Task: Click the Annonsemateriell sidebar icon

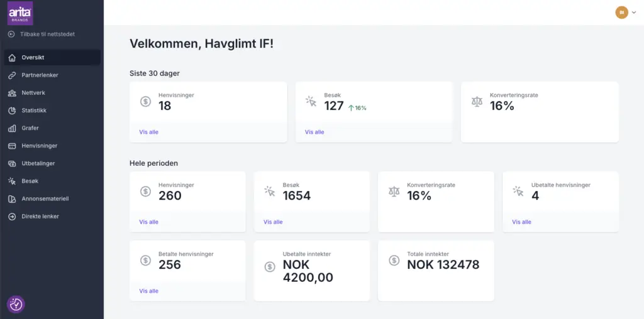Action: tap(12, 199)
